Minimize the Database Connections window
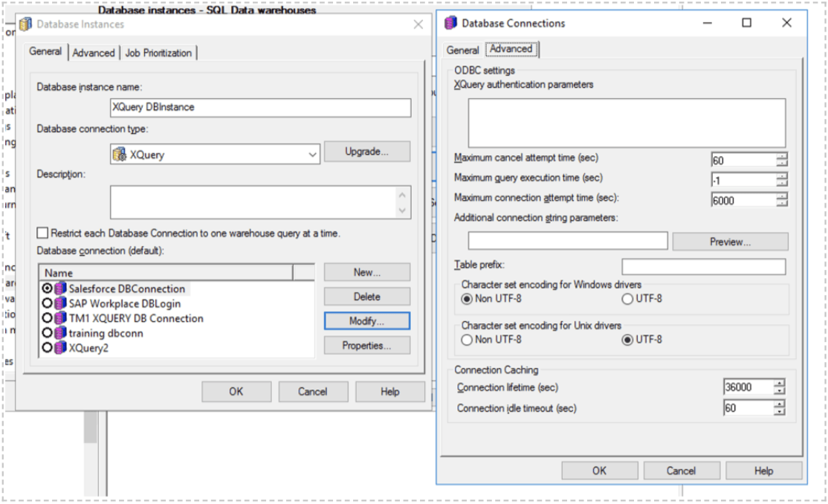 707,23
